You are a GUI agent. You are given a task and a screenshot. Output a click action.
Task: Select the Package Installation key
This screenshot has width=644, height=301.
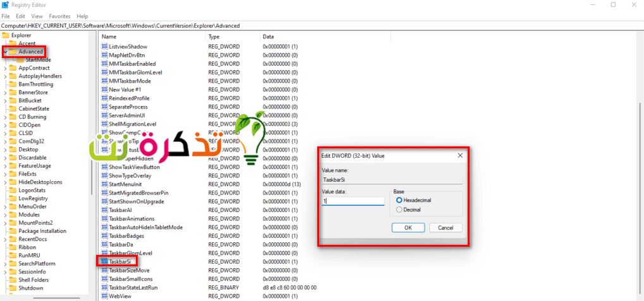coord(42,231)
